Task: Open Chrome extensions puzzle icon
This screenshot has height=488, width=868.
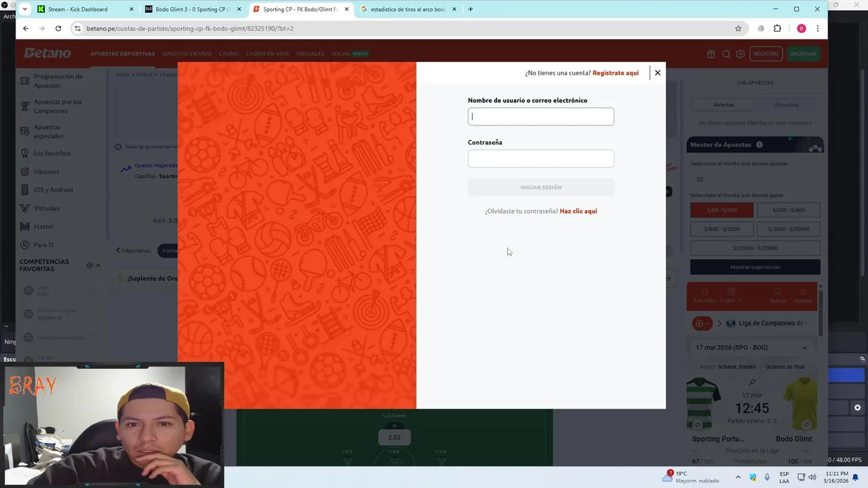Action: tap(777, 28)
